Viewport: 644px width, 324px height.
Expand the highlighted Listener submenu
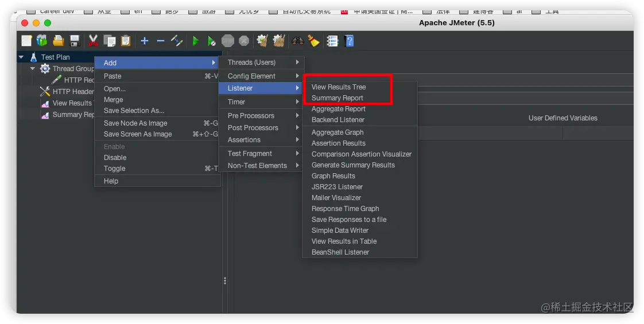click(x=261, y=88)
